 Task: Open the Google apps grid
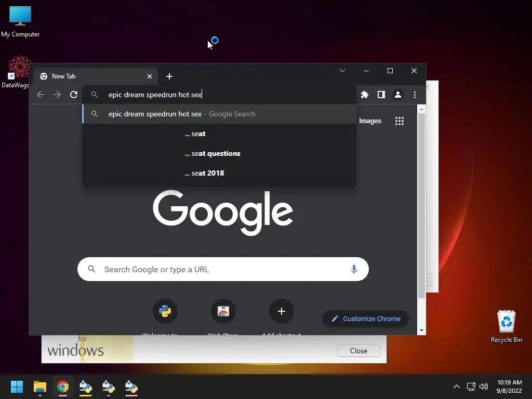tap(400, 121)
